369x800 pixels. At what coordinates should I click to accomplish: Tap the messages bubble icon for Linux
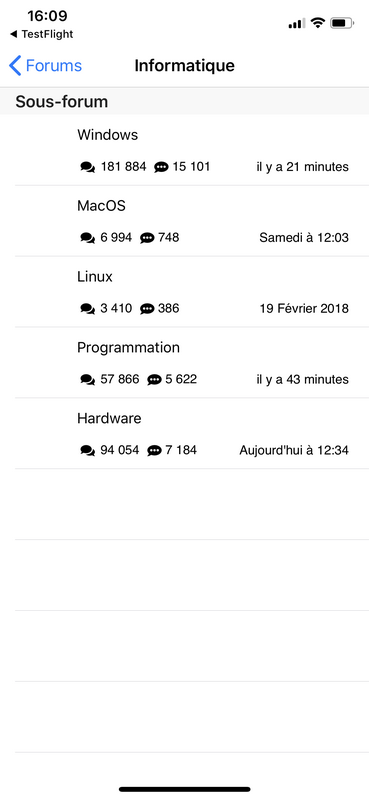(147, 309)
